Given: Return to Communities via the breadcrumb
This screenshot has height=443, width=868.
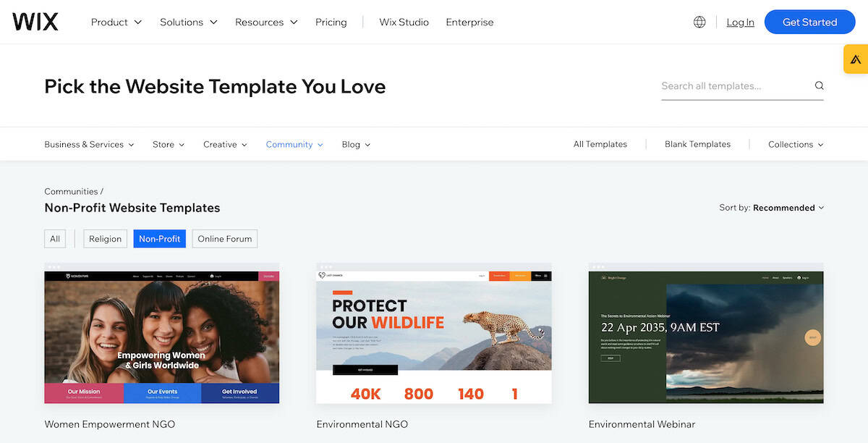Looking at the screenshot, I should [70, 190].
